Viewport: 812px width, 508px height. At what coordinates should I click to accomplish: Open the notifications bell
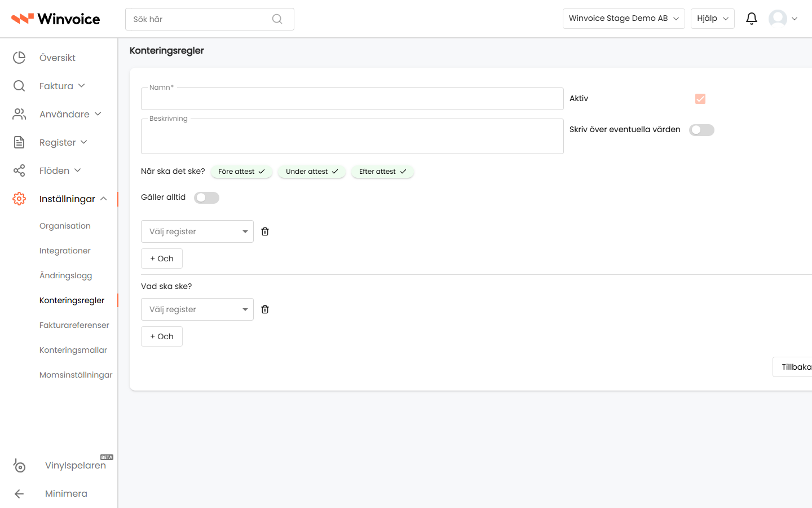click(751, 19)
